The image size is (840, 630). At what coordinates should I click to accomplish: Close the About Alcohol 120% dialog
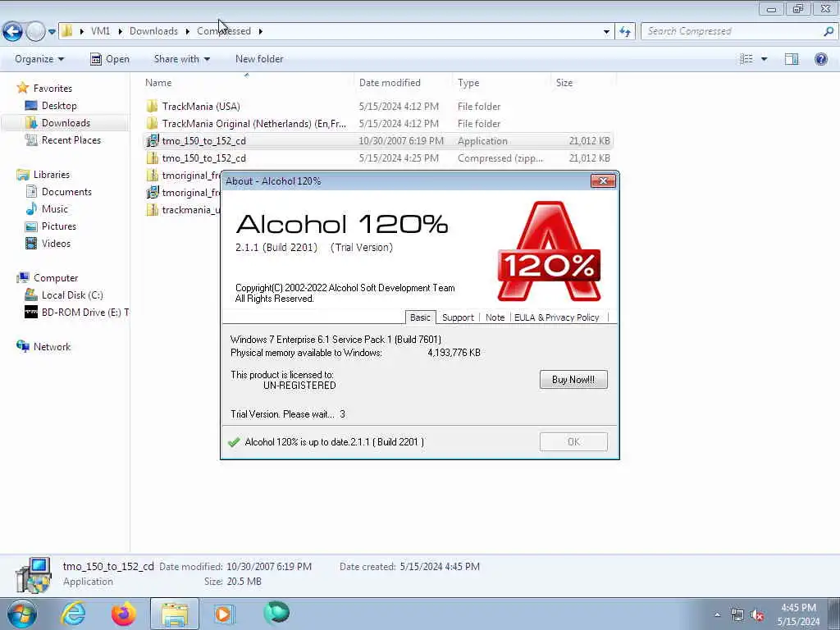(x=603, y=181)
